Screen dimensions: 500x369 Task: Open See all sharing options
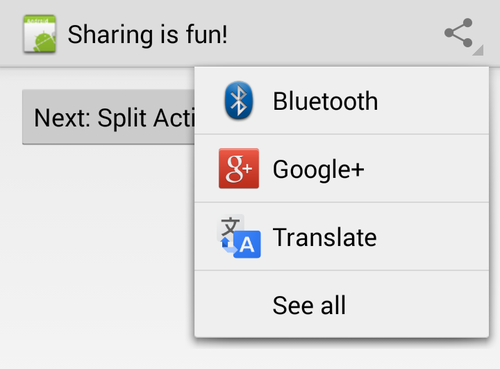click(x=342, y=304)
